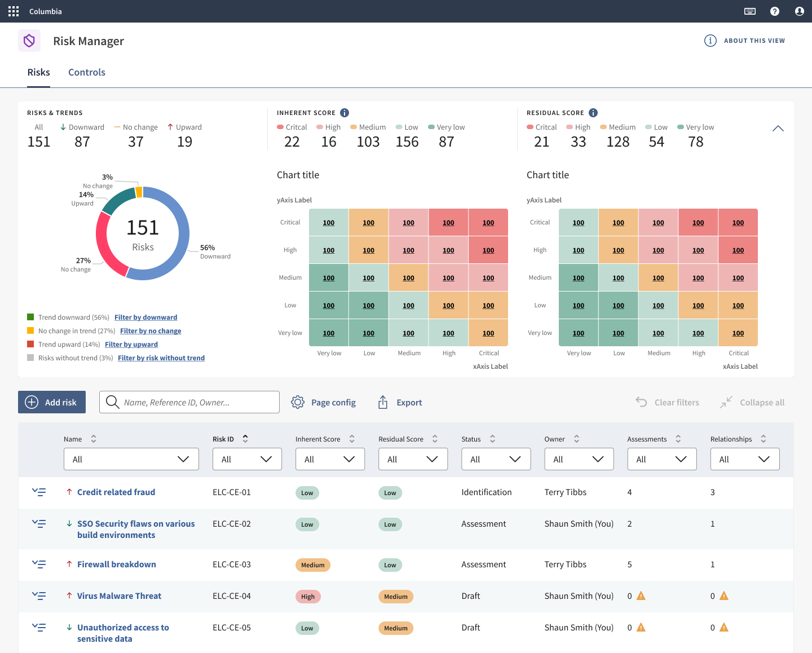Expand the Virus Malware Threat row
The image size is (812, 653).
click(39, 596)
